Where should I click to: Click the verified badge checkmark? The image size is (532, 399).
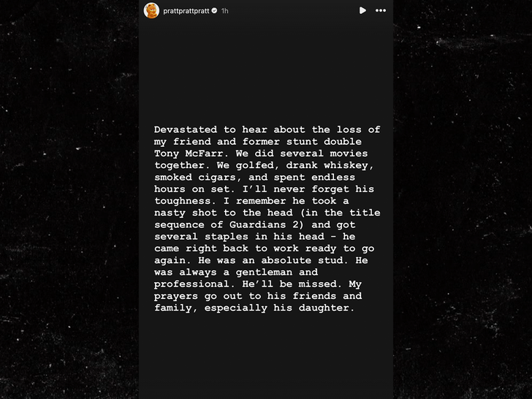214,11
